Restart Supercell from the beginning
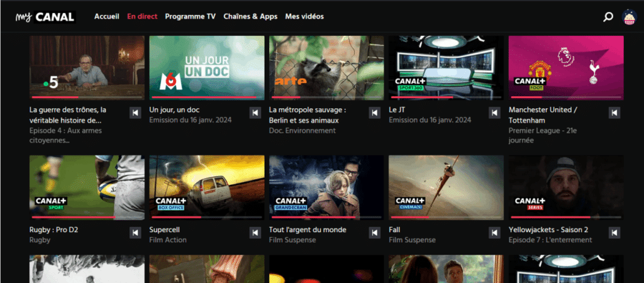Screen dimensions: 644x283 (x=255, y=233)
